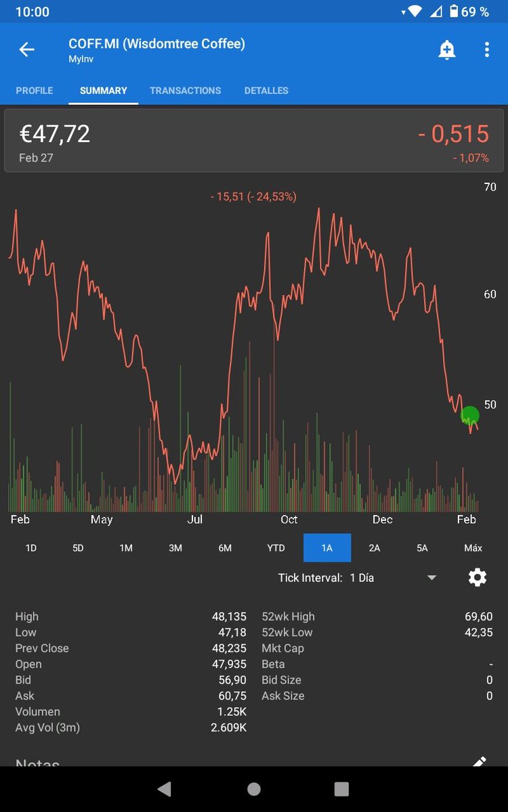Screen dimensions: 508x812
Task: Tap the 70 price axis label
Action: 490,187
